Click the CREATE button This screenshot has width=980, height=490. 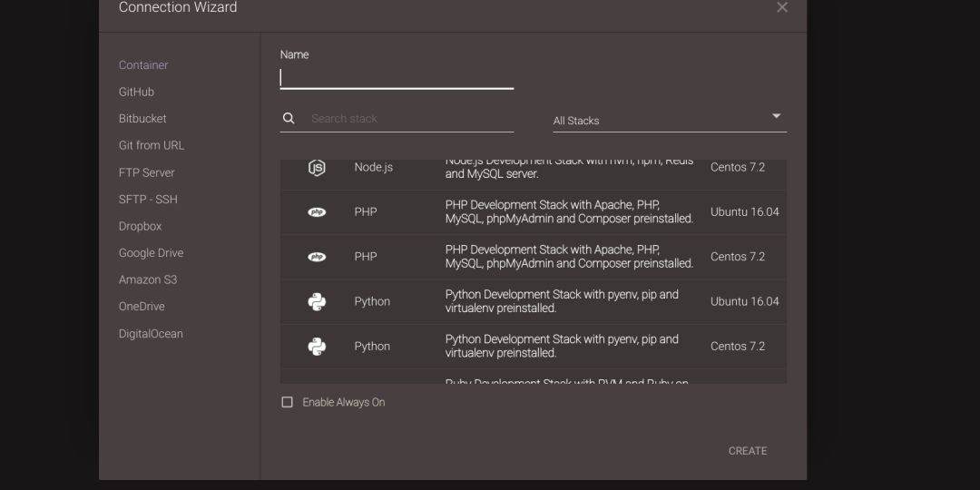[748, 451]
